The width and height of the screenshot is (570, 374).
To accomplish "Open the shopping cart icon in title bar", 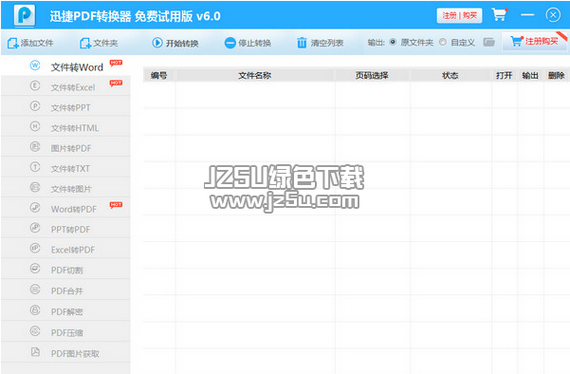I will (x=499, y=15).
